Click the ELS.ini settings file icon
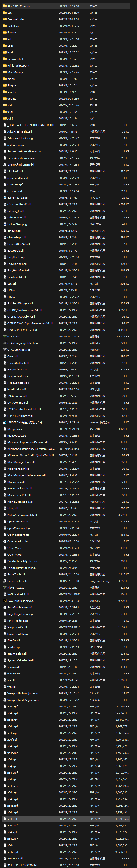Screen dimensions: 137x868 coord(5,290)
